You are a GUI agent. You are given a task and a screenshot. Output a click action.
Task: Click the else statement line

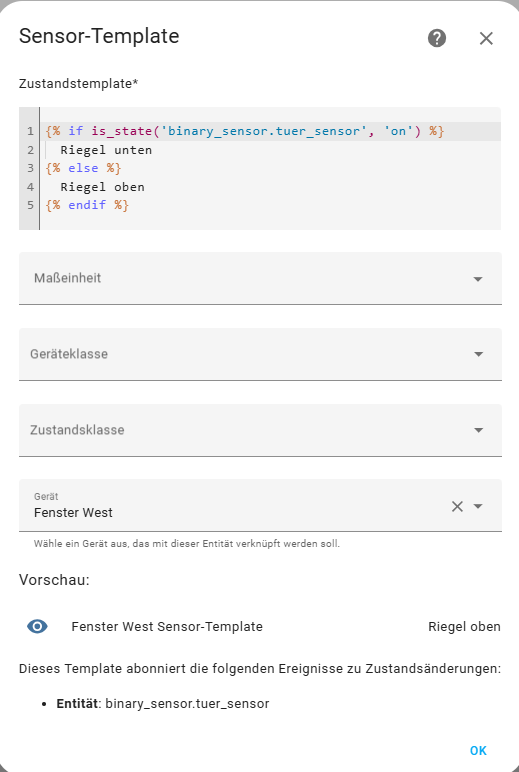coord(83,168)
